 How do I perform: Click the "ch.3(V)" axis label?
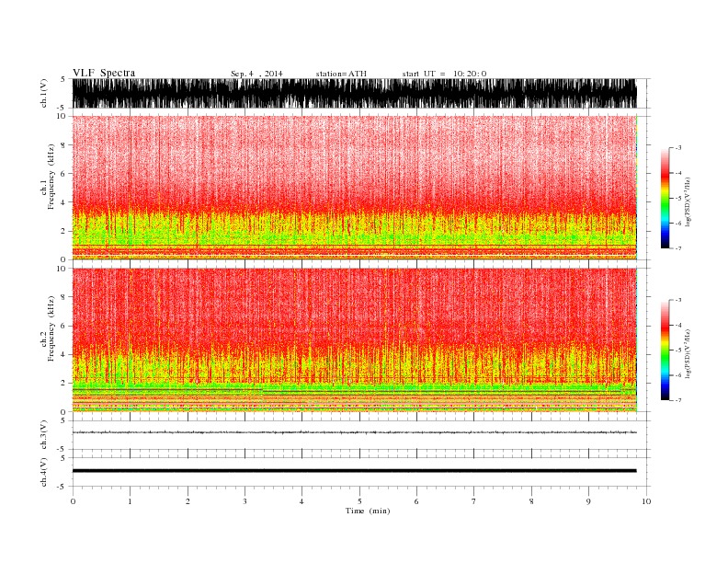pos(44,435)
